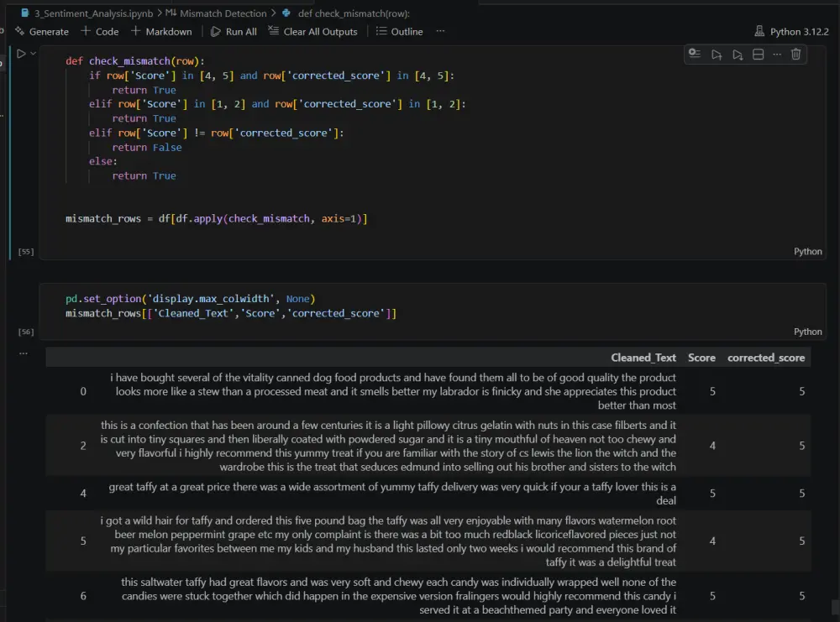The height and width of the screenshot is (622, 840).
Task: Place cursor on def check_mismatch(row) line
Action: point(135,61)
